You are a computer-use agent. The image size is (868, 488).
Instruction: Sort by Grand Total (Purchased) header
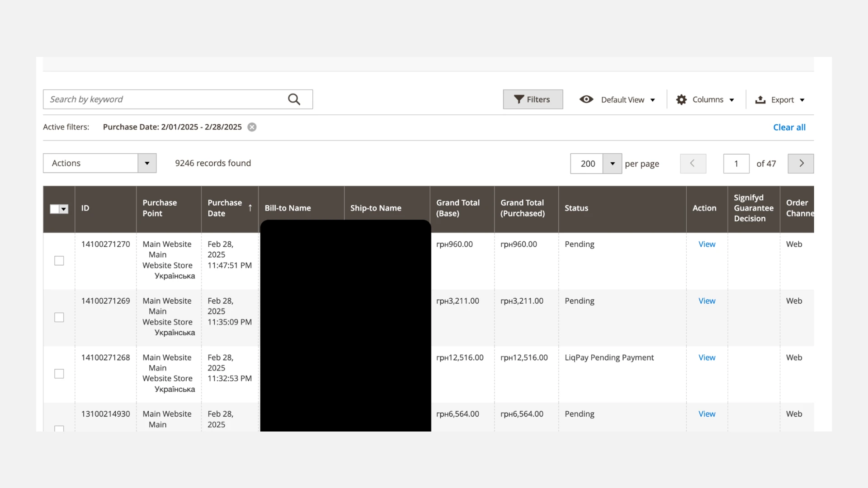pyautogui.click(x=526, y=208)
